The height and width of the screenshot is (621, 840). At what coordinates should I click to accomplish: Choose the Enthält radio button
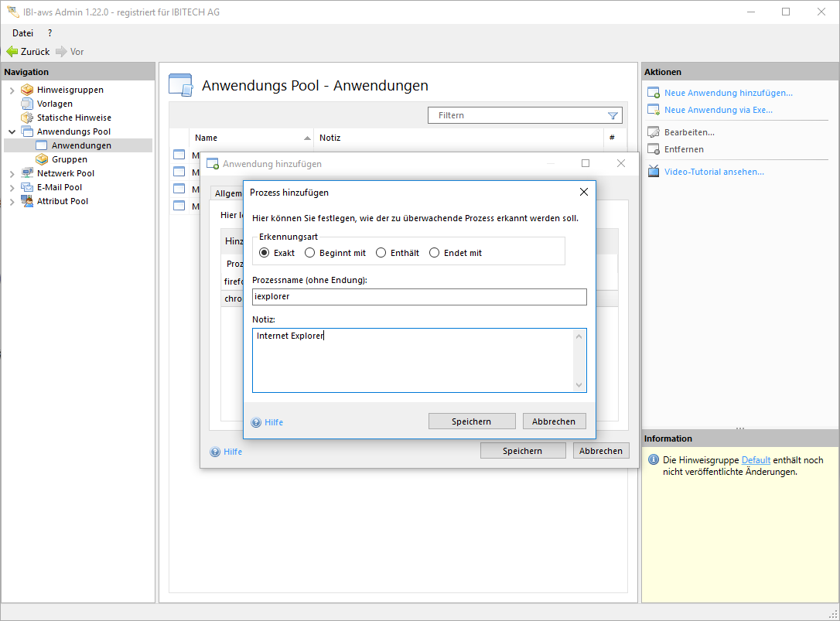coord(381,253)
